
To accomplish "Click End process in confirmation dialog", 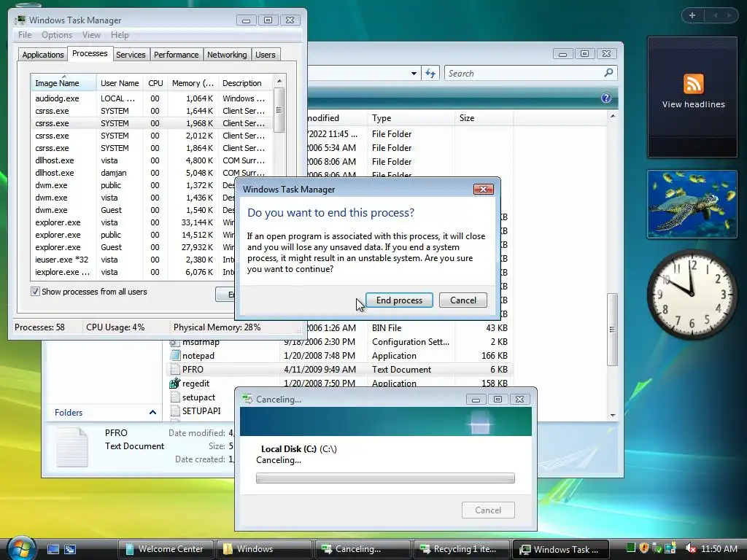I will [x=399, y=300].
